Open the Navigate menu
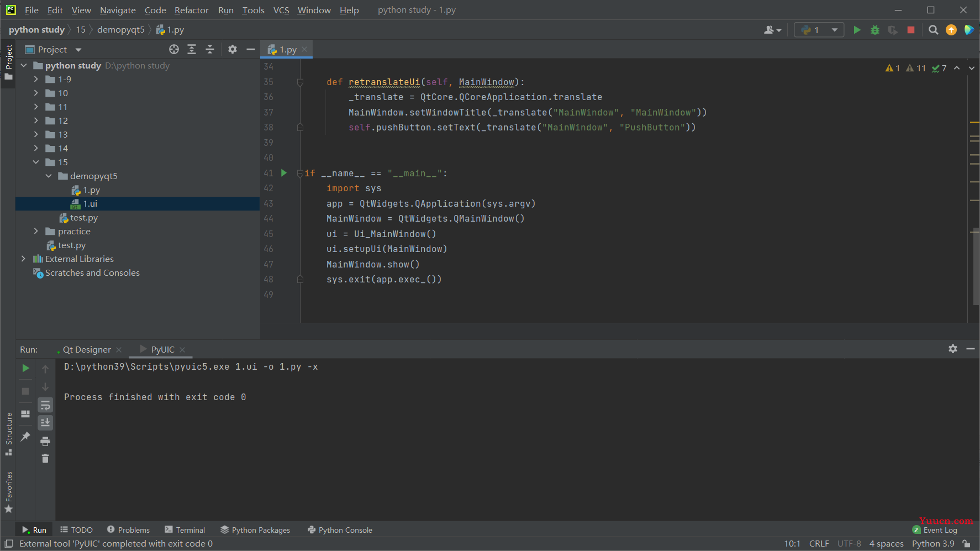Screen dimensions: 980x551 pyautogui.click(x=118, y=10)
